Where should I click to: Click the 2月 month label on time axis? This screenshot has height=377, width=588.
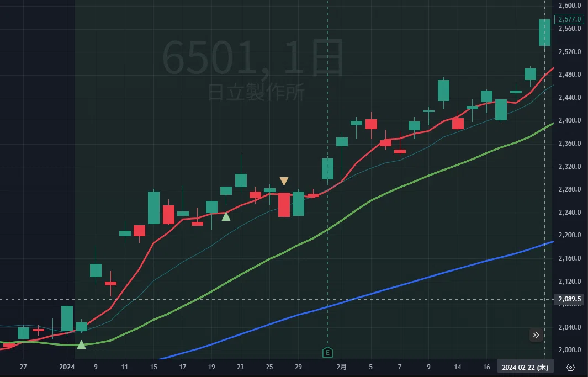point(342,367)
